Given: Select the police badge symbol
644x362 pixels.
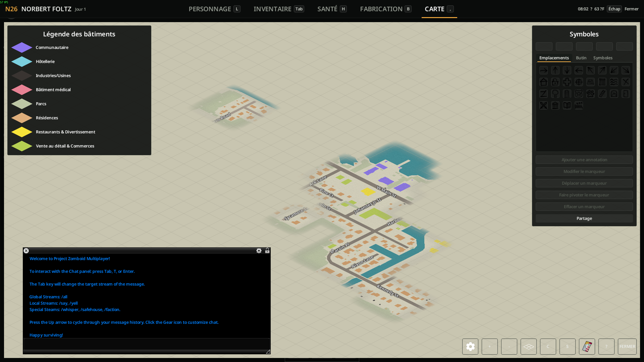Looking at the screenshot, I should (x=579, y=94).
